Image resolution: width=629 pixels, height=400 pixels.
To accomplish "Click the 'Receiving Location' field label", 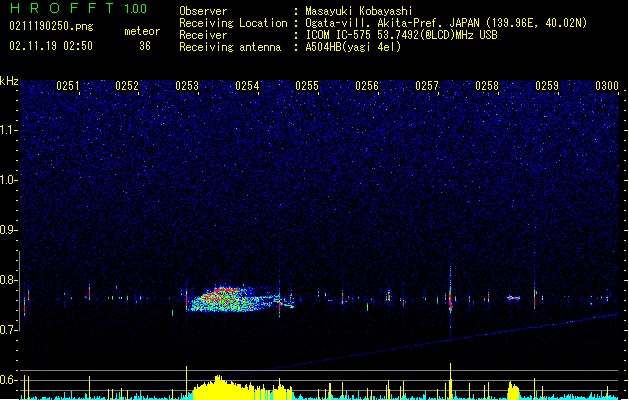I will [x=233, y=23].
